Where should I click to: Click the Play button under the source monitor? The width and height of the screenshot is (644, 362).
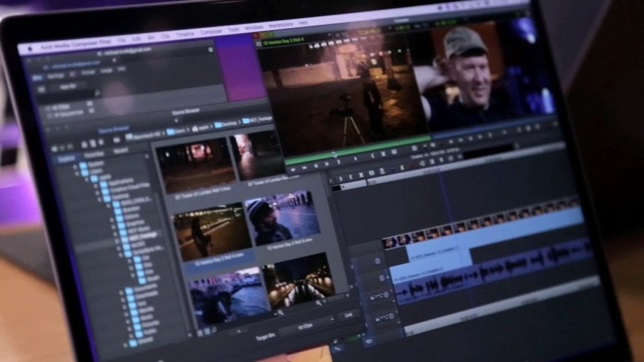327,164
